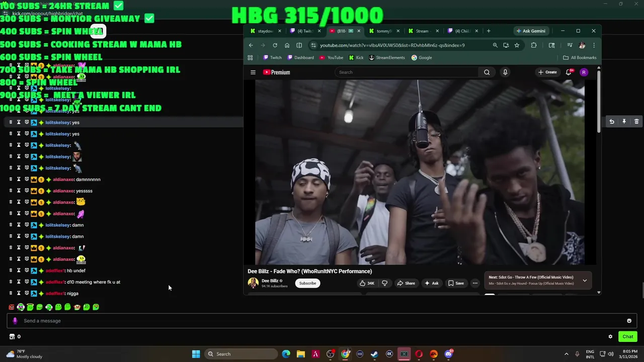The image size is (644, 362).
Task: Save video to playlist
Action: (x=456, y=283)
